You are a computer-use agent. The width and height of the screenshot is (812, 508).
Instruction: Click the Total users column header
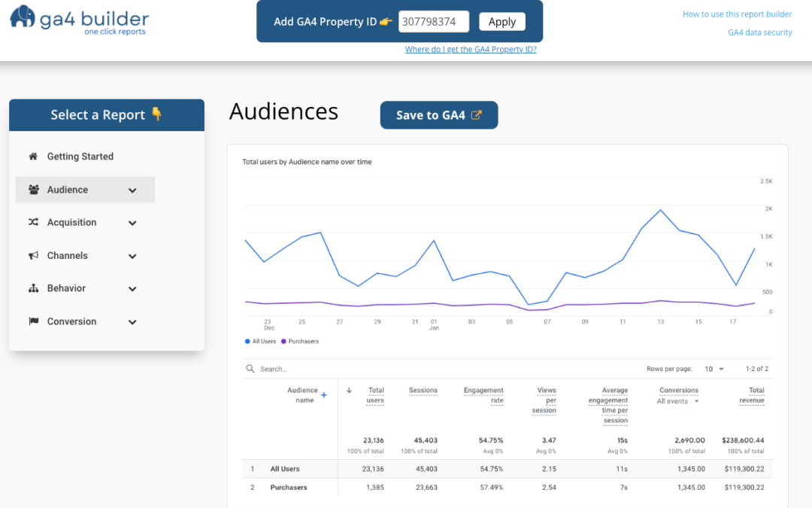point(375,395)
